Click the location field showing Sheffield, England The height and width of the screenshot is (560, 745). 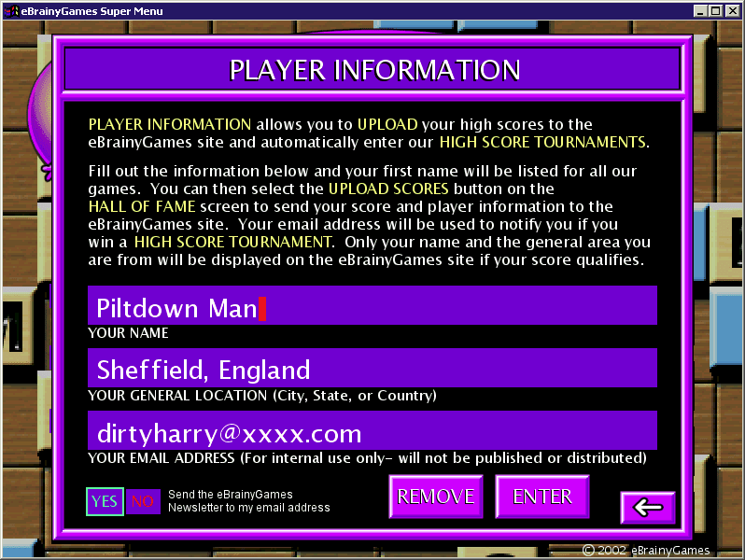pyautogui.click(x=372, y=368)
